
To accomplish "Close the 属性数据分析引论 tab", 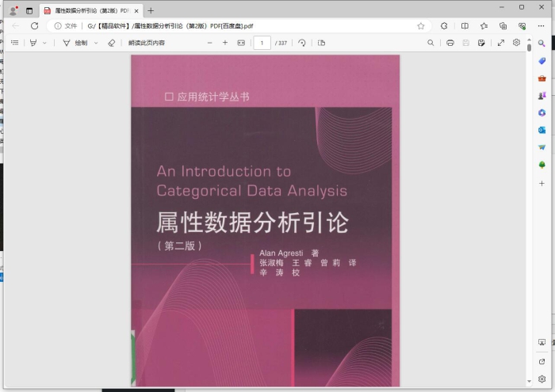I will tap(136, 11).
